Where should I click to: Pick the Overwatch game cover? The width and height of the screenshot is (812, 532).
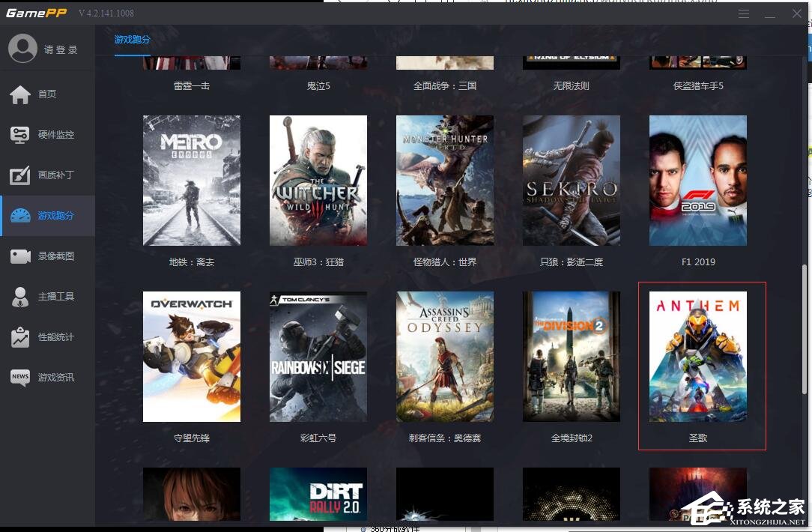192,357
